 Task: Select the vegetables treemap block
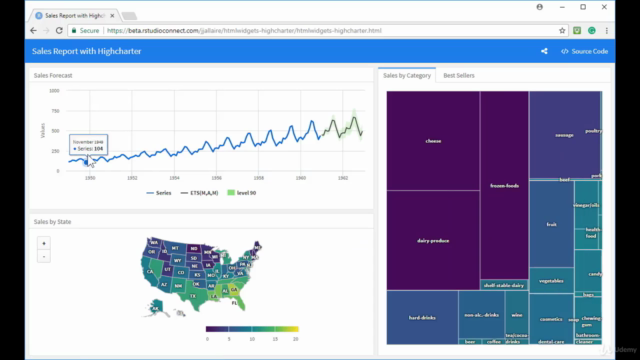[551, 280]
